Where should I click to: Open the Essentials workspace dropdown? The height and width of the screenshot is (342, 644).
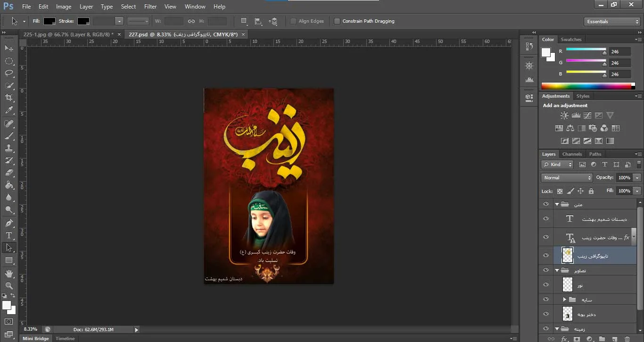coord(611,22)
